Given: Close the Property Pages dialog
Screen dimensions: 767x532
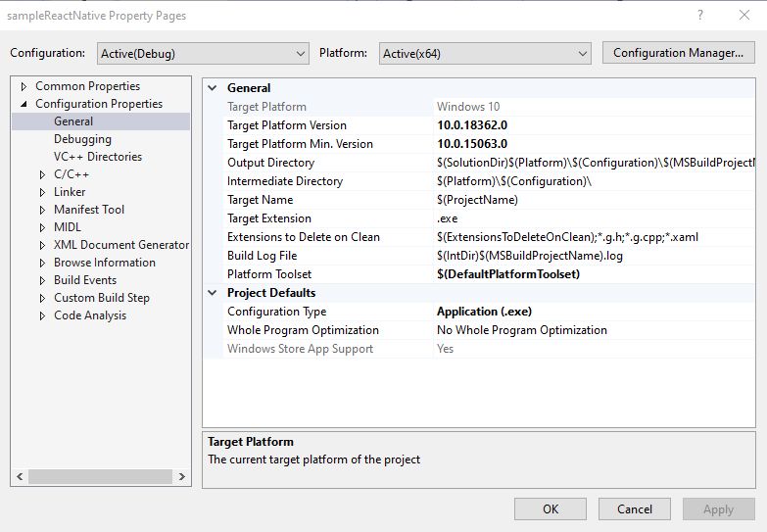Looking at the screenshot, I should pyautogui.click(x=744, y=15).
